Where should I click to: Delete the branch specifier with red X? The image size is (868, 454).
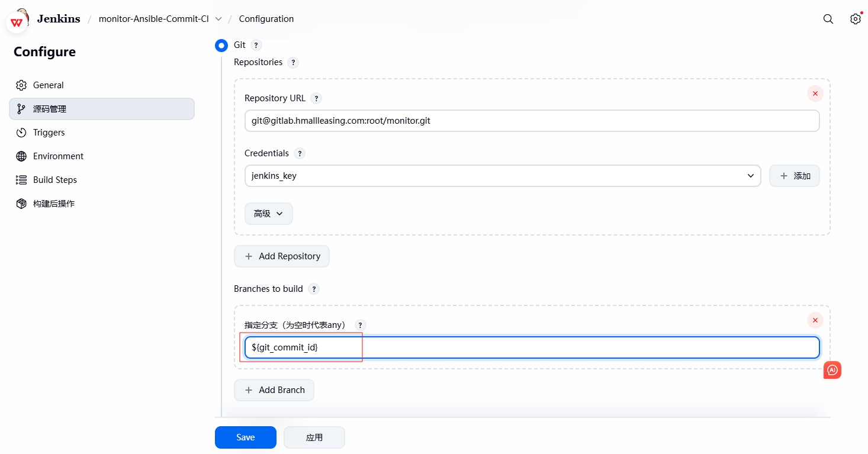815,320
